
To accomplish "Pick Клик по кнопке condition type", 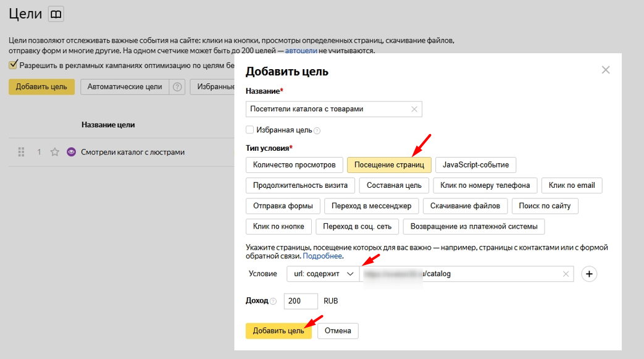I will (x=278, y=227).
